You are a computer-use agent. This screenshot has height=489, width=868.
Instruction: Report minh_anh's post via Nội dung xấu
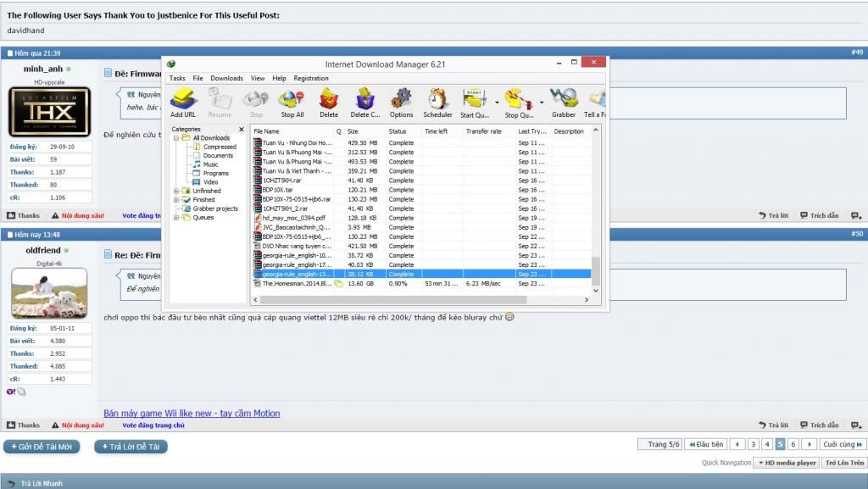(78, 215)
